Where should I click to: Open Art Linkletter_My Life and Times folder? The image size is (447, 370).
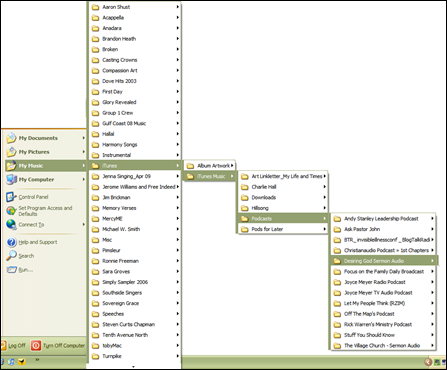(x=283, y=176)
